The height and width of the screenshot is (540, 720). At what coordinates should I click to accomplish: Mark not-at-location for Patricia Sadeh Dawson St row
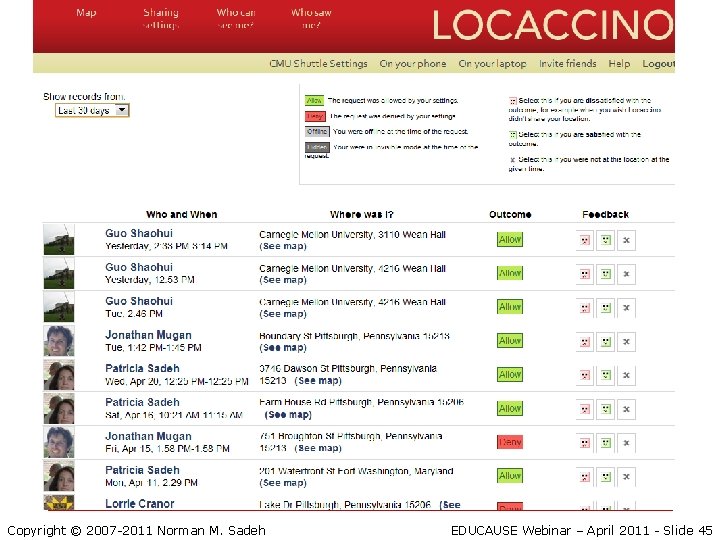[626, 375]
